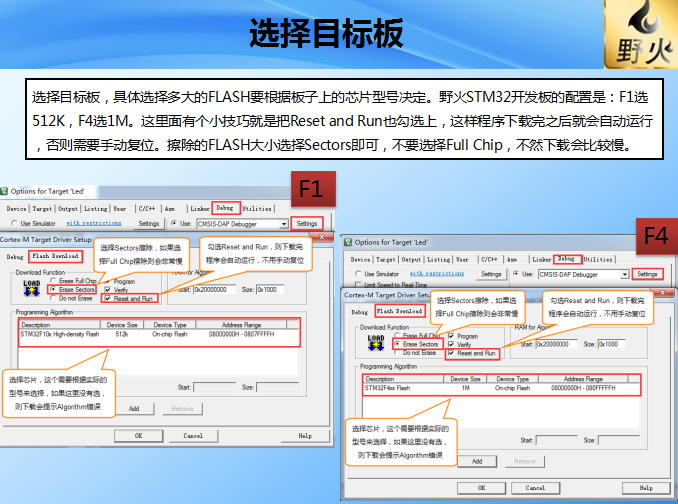Close the F1 Cortex-M Target Driver Setup dialog
Viewport: 678px width, 504px height.
[x=322, y=237]
